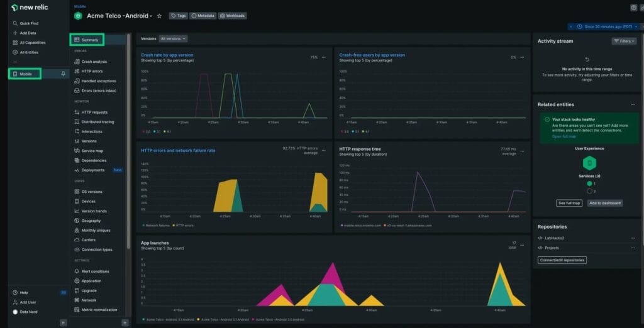This screenshot has height=328, width=644.
Task: Click Open full map link
Action: 563,136
